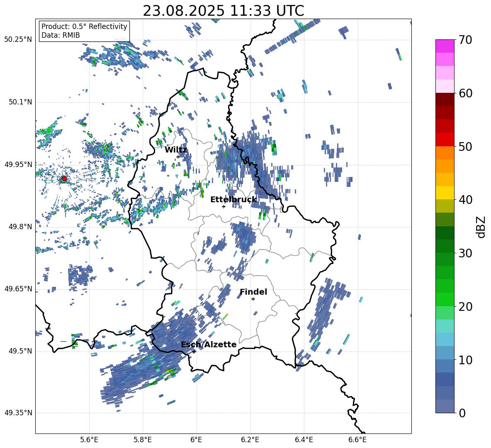
Task: Click the 6.6°E longitude label
Action: click(x=357, y=440)
